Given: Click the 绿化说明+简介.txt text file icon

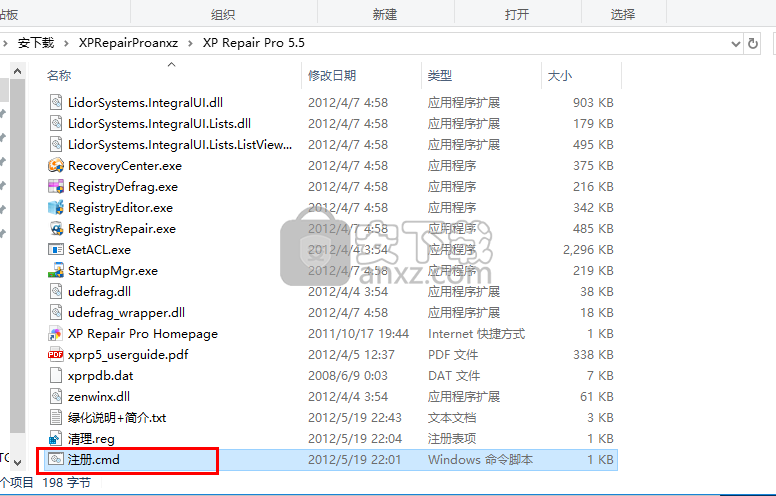Looking at the screenshot, I should point(56,418).
